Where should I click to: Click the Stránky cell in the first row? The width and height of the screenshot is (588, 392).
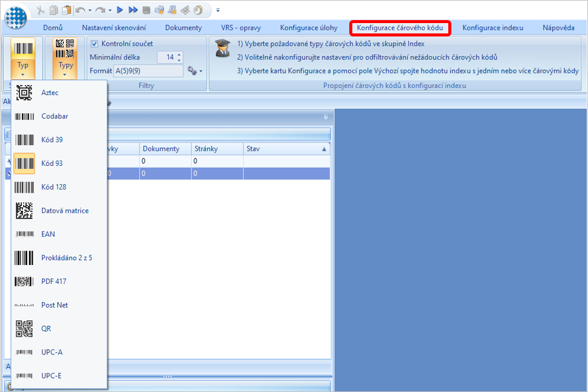pyautogui.click(x=217, y=161)
